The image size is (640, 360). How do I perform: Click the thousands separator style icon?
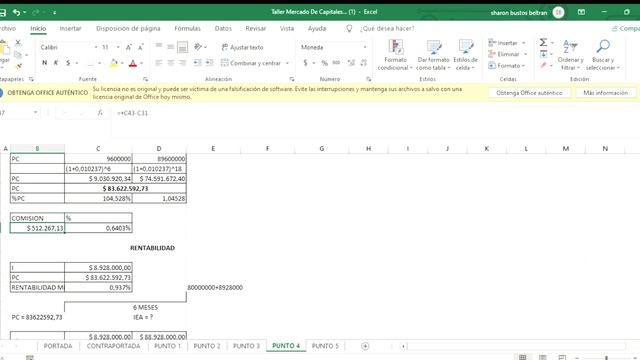pos(336,63)
